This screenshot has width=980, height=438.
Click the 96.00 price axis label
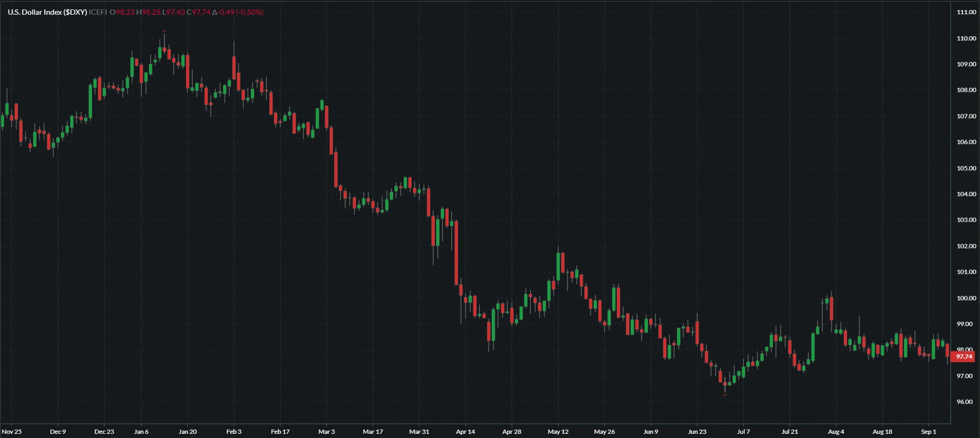(964, 402)
